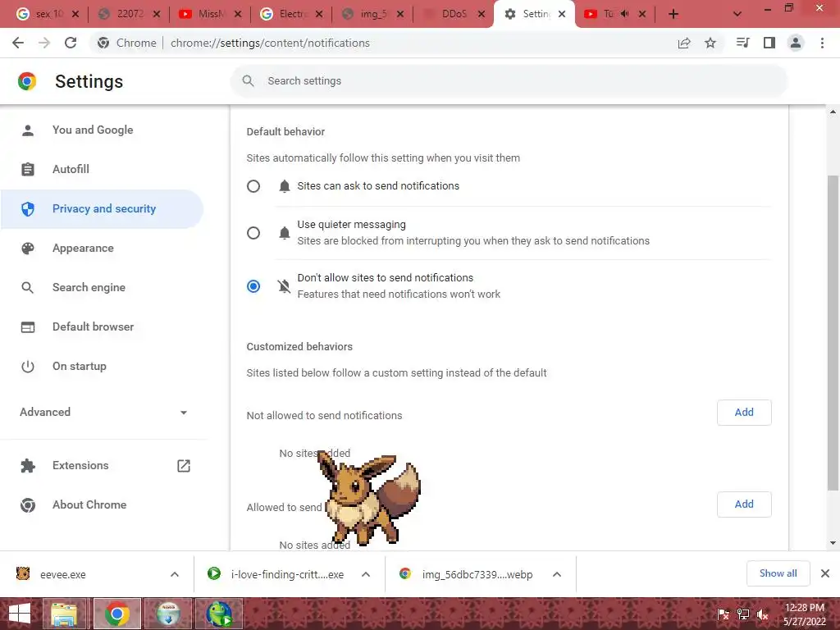Share this page using the share icon
Image resolution: width=840 pixels, height=630 pixels.
pos(684,43)
